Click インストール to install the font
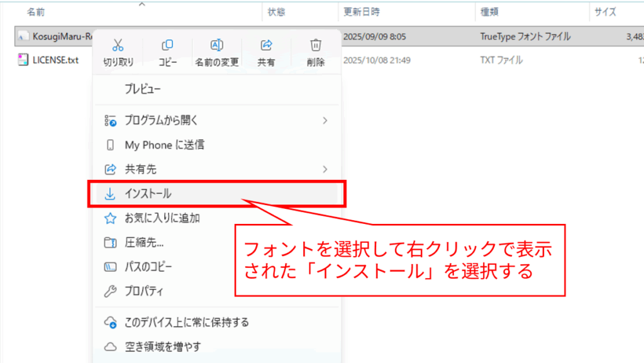 pos(148,194)
